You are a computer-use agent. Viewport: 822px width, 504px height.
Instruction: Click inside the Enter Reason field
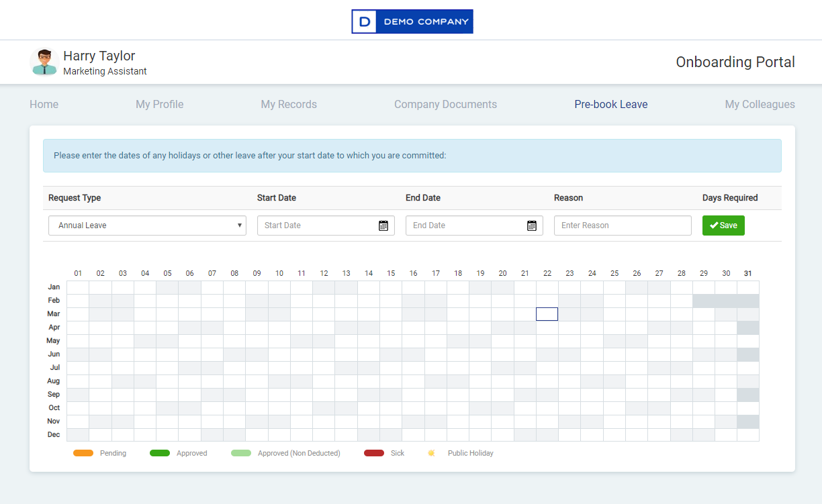622,225
